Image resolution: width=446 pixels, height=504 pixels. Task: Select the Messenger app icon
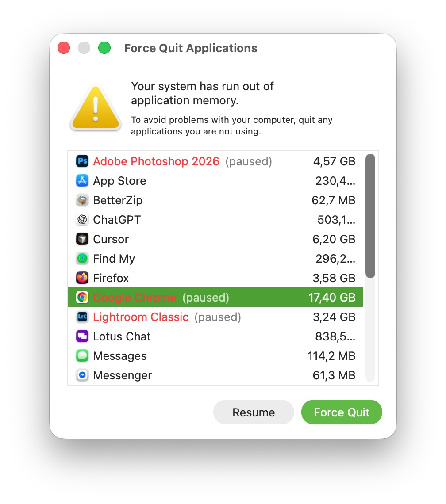[x=82, y=375]
